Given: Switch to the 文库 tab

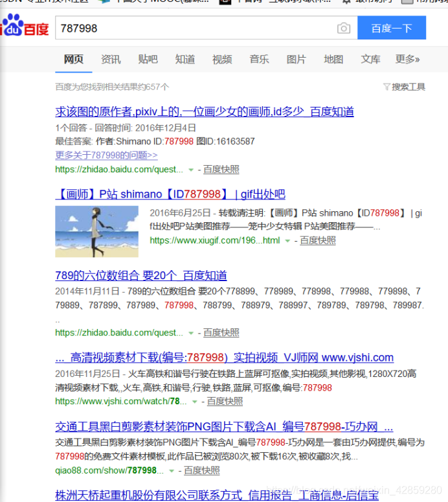Looking at the screenshot, I should (x=370, y=59).
